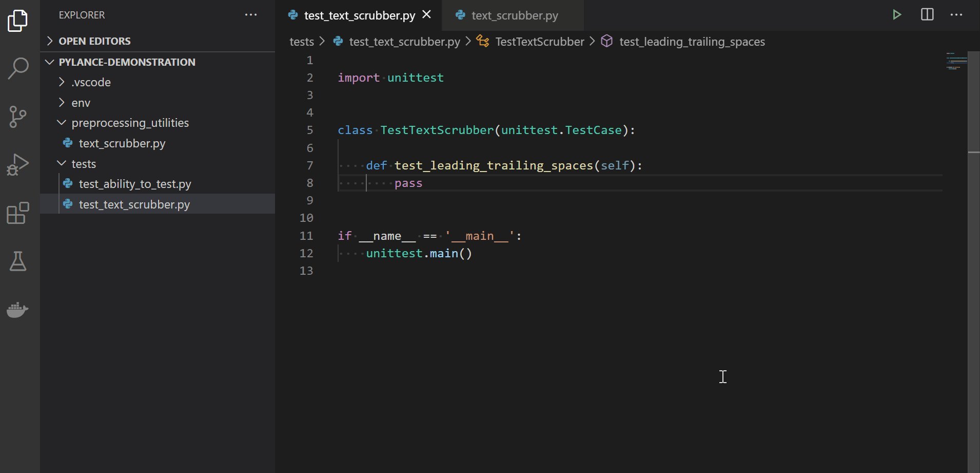This screenshot has width=980, height=473.
Task: Switch to the text_scrubber.py tab
Action: [x=514, y=15]
